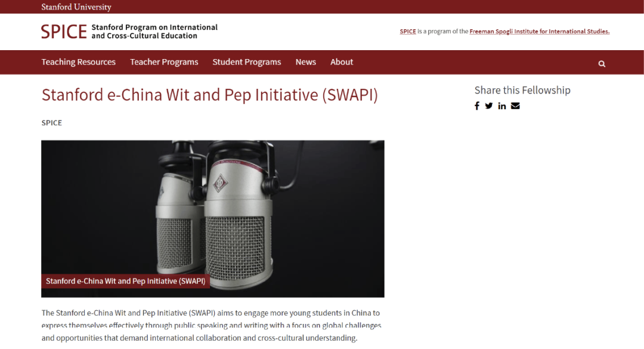
Task: Share this fellowship on Twitter
Action: [489, 106]
